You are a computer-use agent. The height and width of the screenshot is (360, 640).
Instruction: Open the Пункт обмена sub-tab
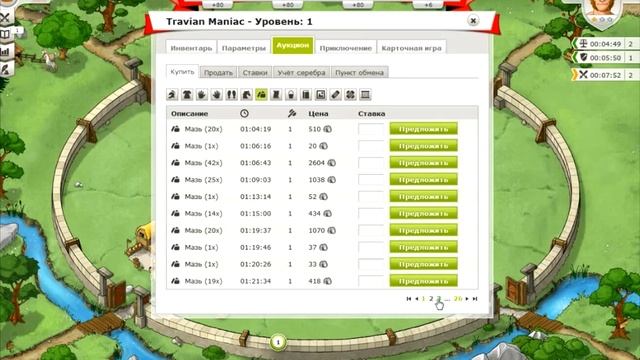[x=359, y=72]
